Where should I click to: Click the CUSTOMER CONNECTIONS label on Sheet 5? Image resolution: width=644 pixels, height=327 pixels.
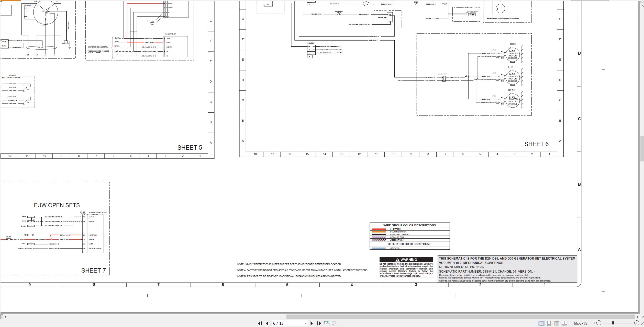tap(98, 47)
